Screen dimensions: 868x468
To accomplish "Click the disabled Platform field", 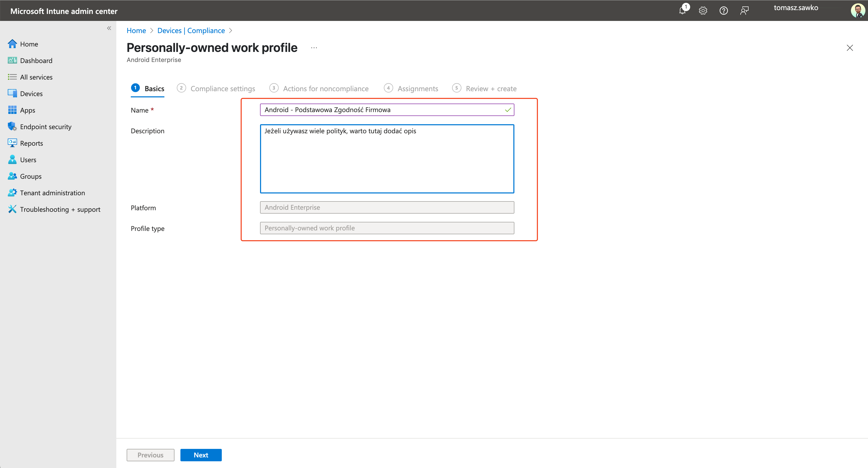I will point(387,207).
